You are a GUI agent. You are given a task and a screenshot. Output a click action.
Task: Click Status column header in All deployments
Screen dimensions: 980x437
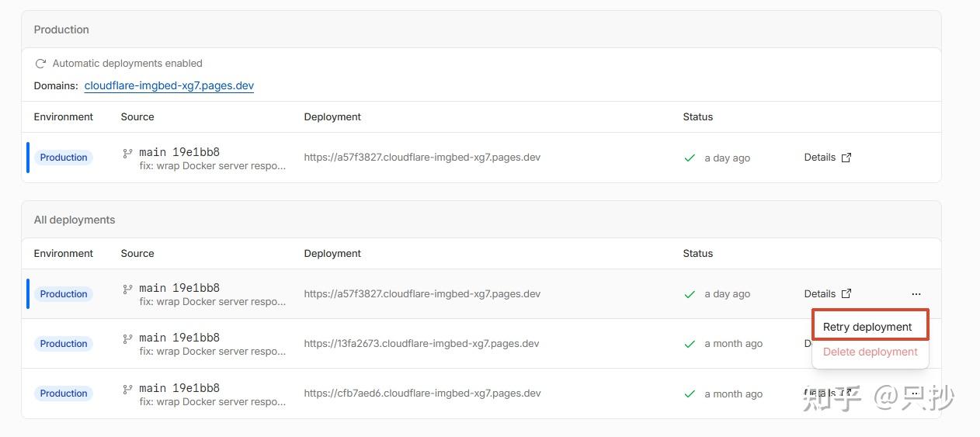coord(698,253)
